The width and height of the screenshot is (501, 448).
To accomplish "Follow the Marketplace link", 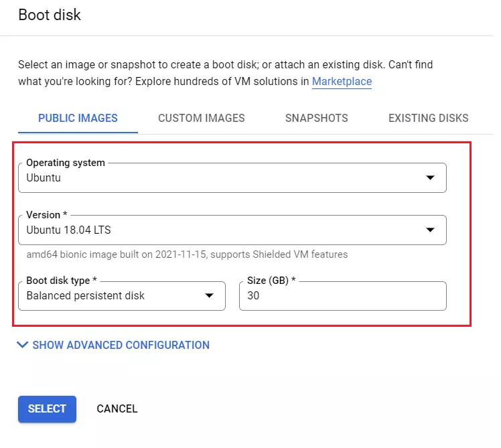I will tap(342, 82).
